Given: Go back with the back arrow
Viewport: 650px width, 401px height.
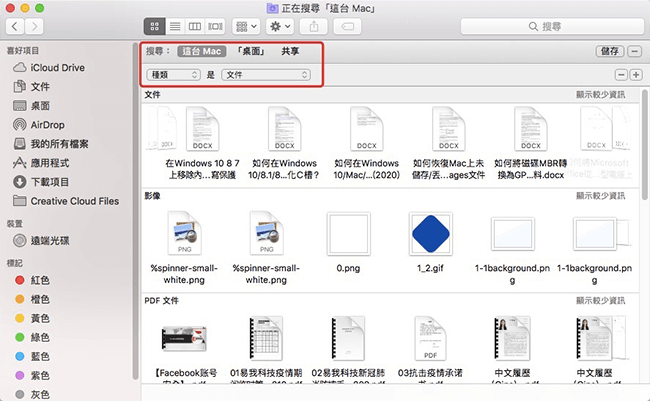Looking at the screenshot, I should click(x=15, y=27).
